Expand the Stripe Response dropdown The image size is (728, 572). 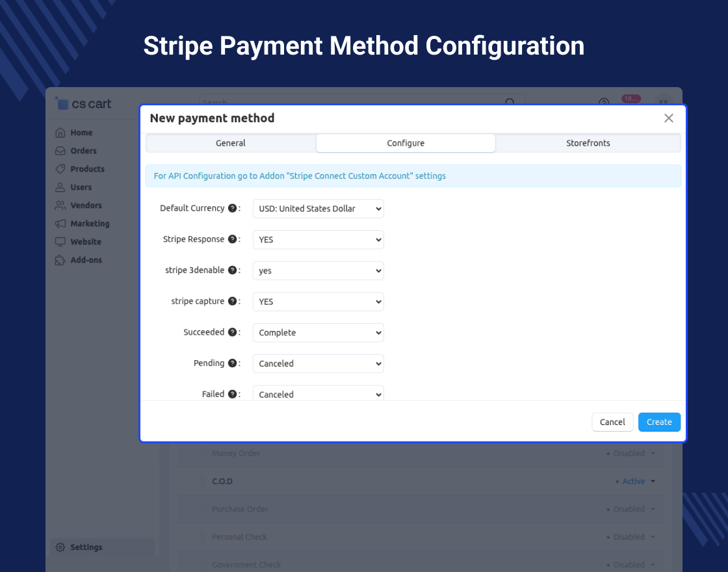318,240
